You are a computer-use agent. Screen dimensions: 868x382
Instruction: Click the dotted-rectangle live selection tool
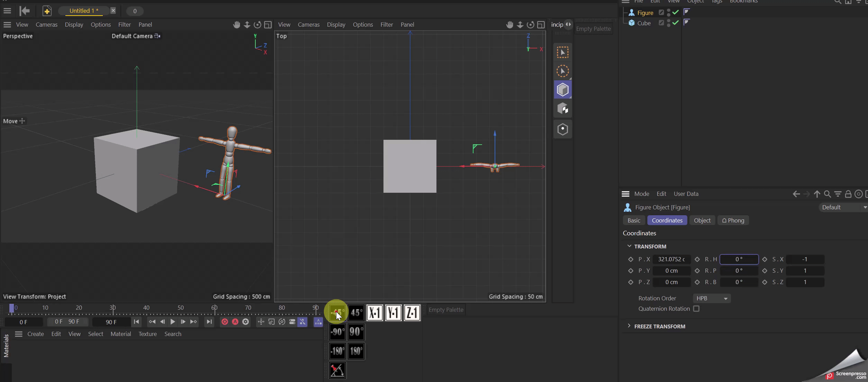coord(562,52)
